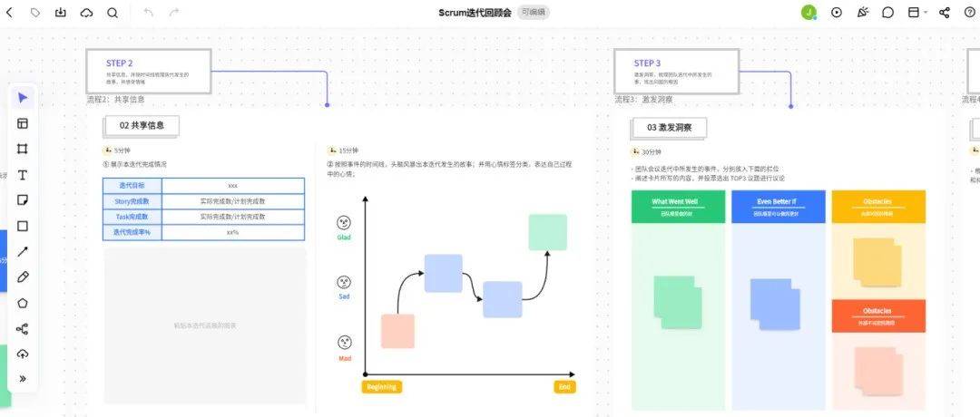
Task: Select the pen drawing tool
Action: 23,277
